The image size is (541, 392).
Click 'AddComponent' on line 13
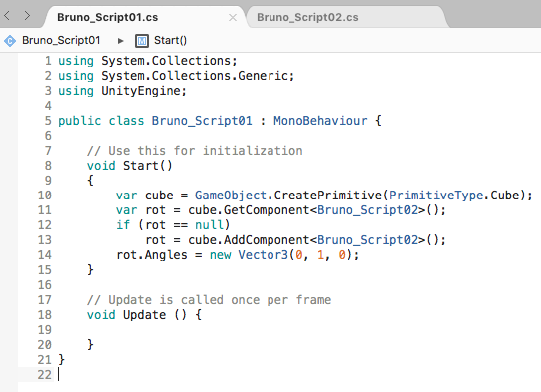tap(267, 240)
